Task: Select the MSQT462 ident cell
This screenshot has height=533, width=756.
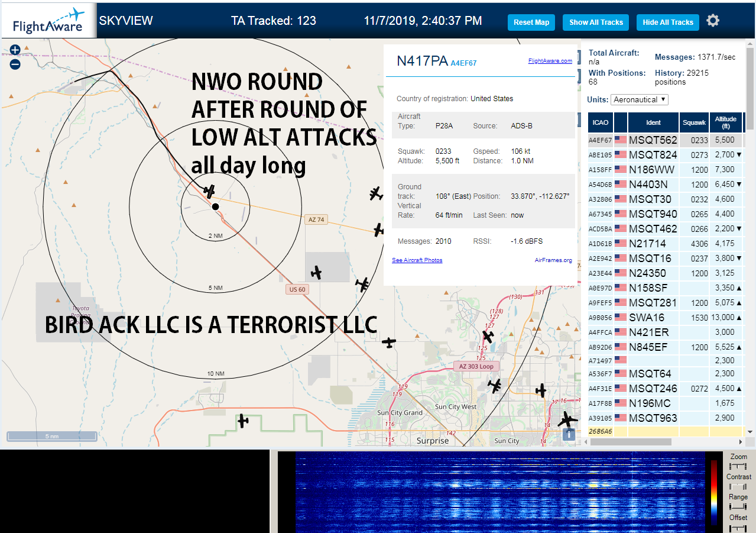Action: 653,229
